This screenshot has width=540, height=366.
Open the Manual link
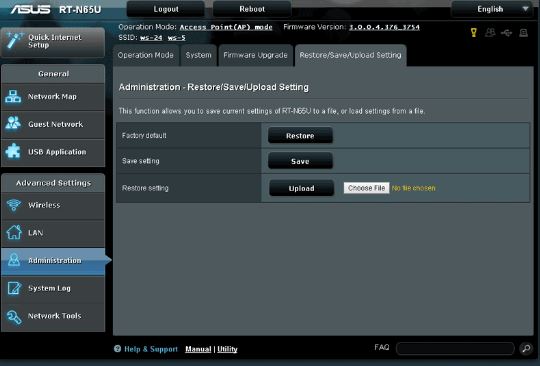coord(198,349)
